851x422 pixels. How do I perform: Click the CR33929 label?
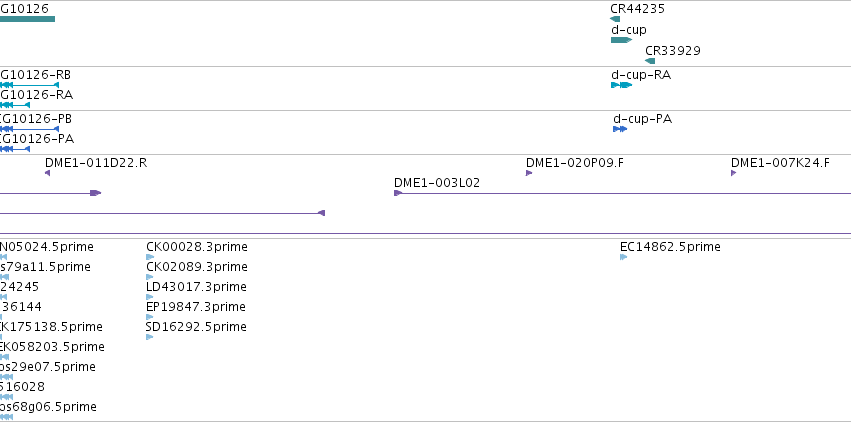pos(672,50)
